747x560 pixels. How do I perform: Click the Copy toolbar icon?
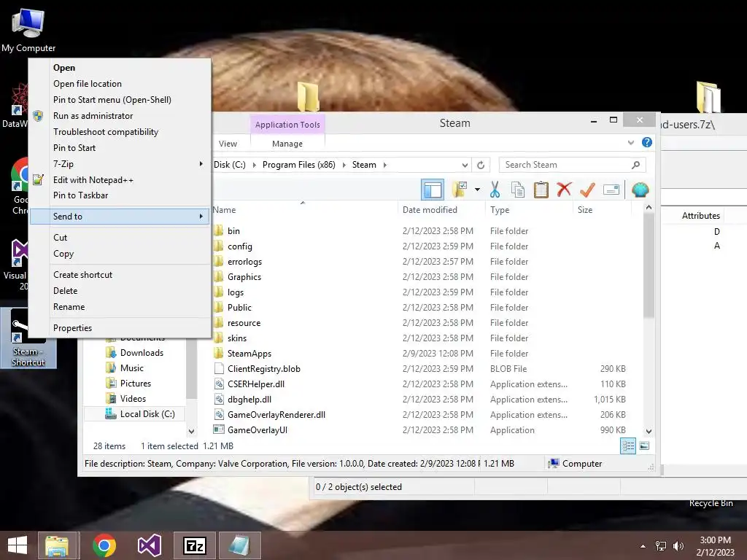pyautogui.click(x=518, y=190)
